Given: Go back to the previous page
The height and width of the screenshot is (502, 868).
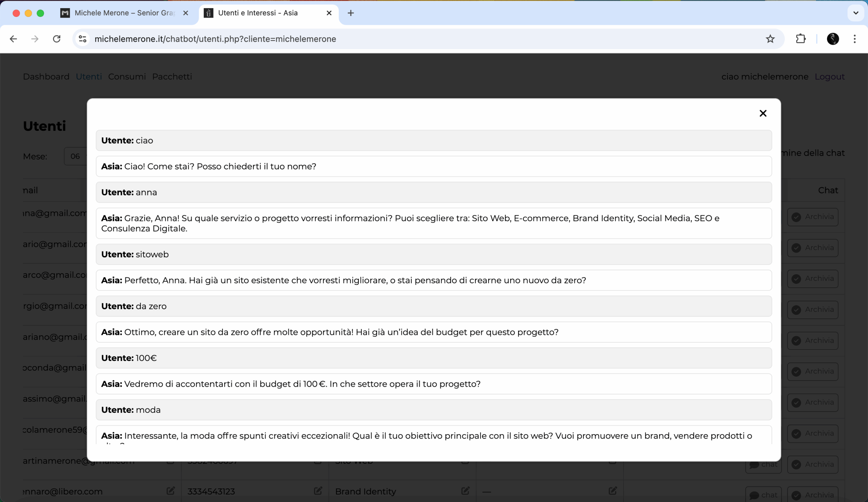Looking at the screenshot, I should tap(13, 39).
